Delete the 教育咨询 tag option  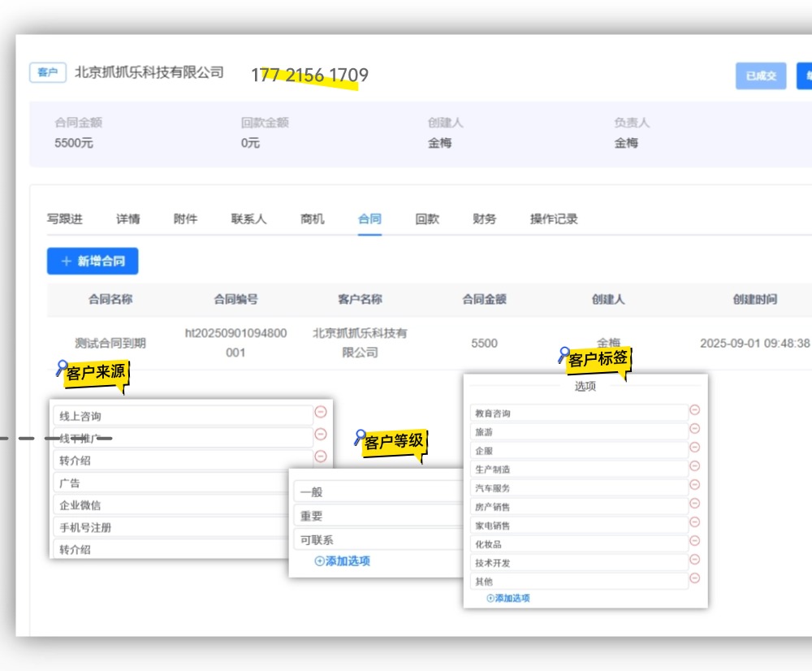pos(694,410)
